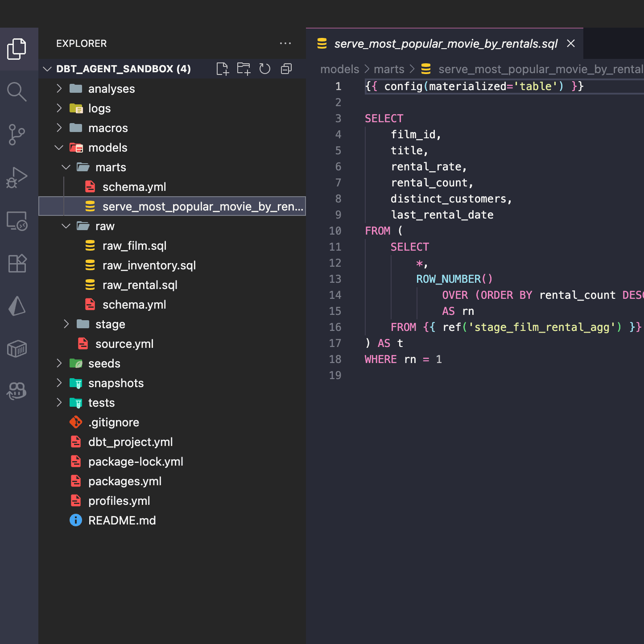Screen dimensions: 644x644
Task: Select the serve_most_popular_movie_by_rentals.sql editor tab
Action: pos(445,44)
